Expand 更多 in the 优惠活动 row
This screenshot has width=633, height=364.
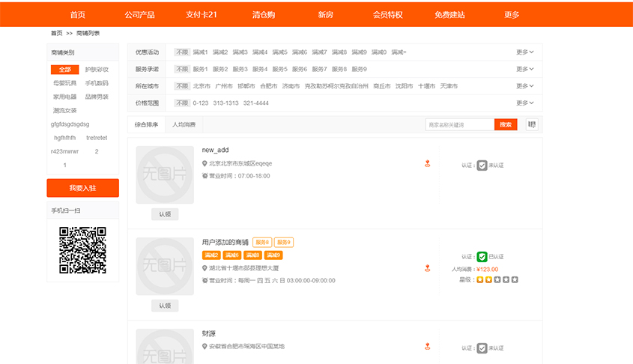pos(524,52)
